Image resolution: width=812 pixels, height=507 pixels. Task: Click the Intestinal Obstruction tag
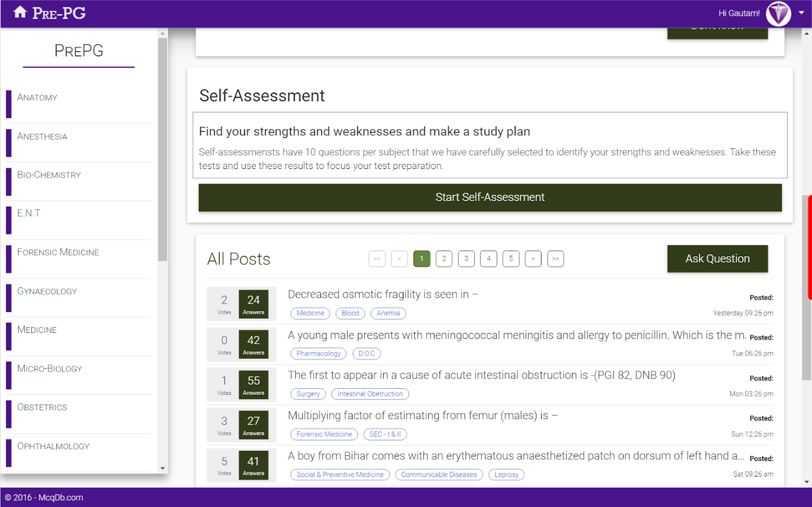(370, 394)
